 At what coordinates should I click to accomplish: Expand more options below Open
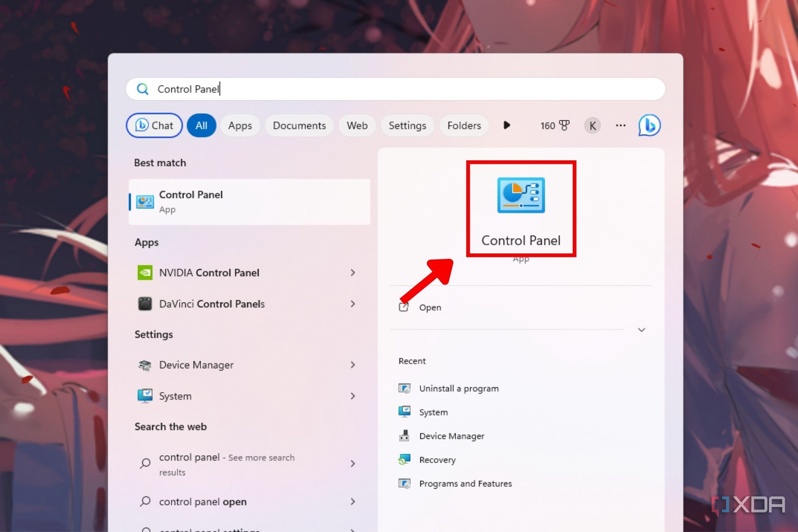pos(641,330)
